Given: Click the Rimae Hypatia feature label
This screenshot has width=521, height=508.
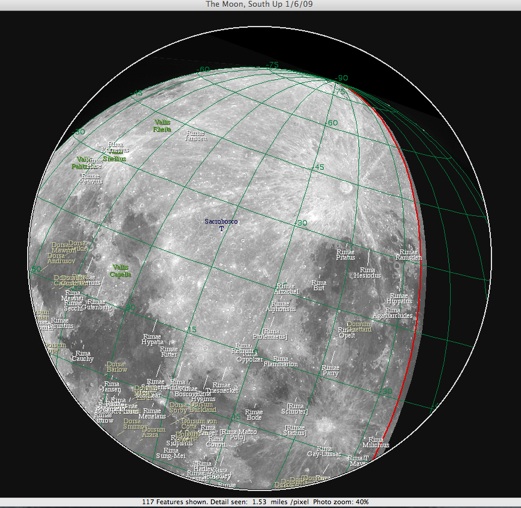Looking at the screenshot, I should (152, 339).
